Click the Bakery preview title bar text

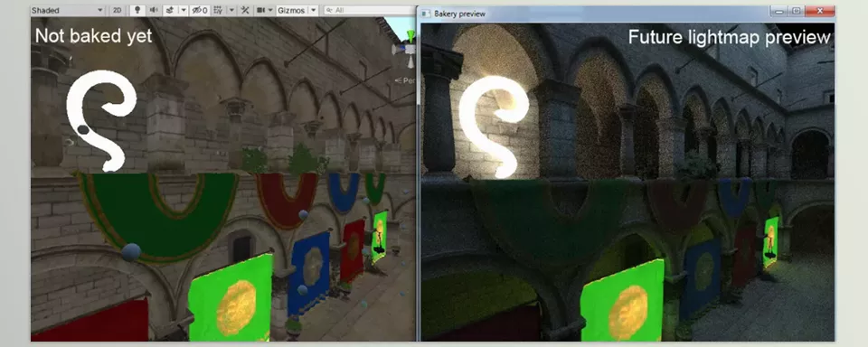459,14
